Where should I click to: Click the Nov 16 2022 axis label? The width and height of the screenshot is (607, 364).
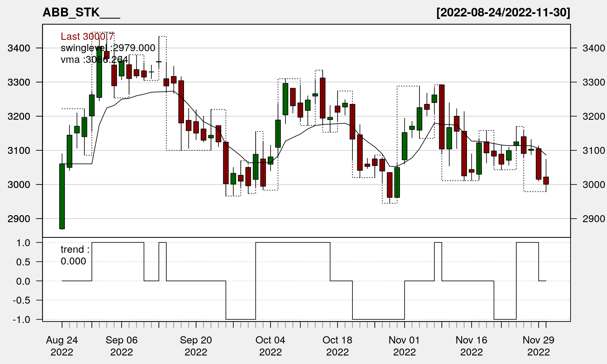click(x=471, y=346)
